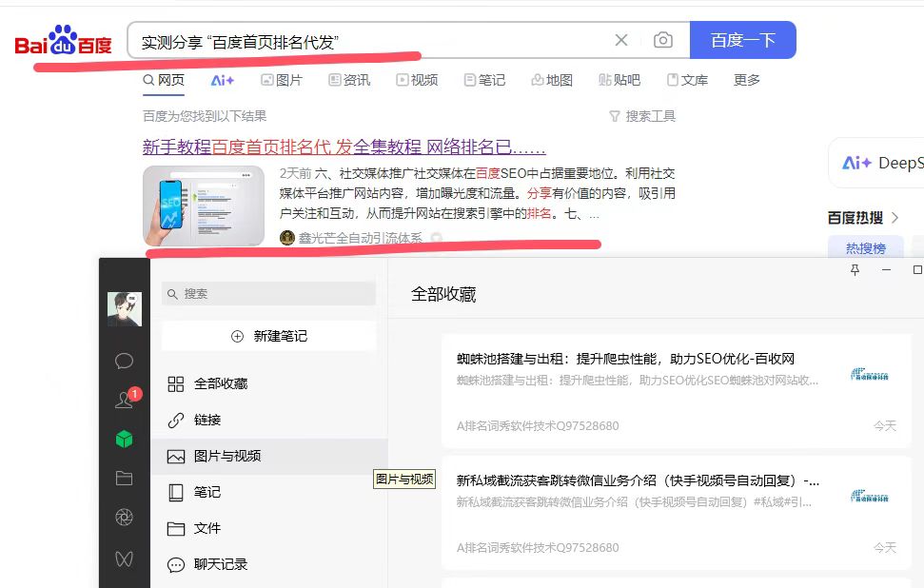Minimize the WeChat favorites window
The height and width of the screenshot is (588, 924).
click(x=886, y=270)
